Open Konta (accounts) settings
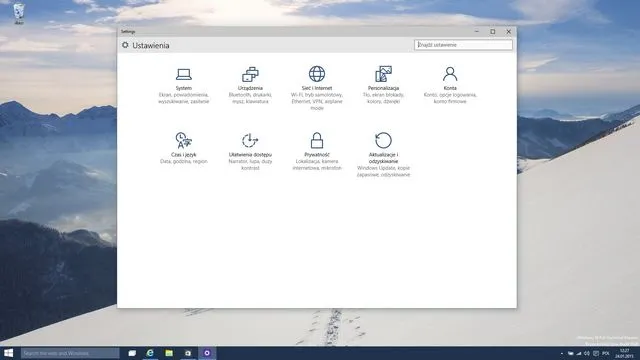The width and height of the screenshot is (640, 360). point(450,86)
